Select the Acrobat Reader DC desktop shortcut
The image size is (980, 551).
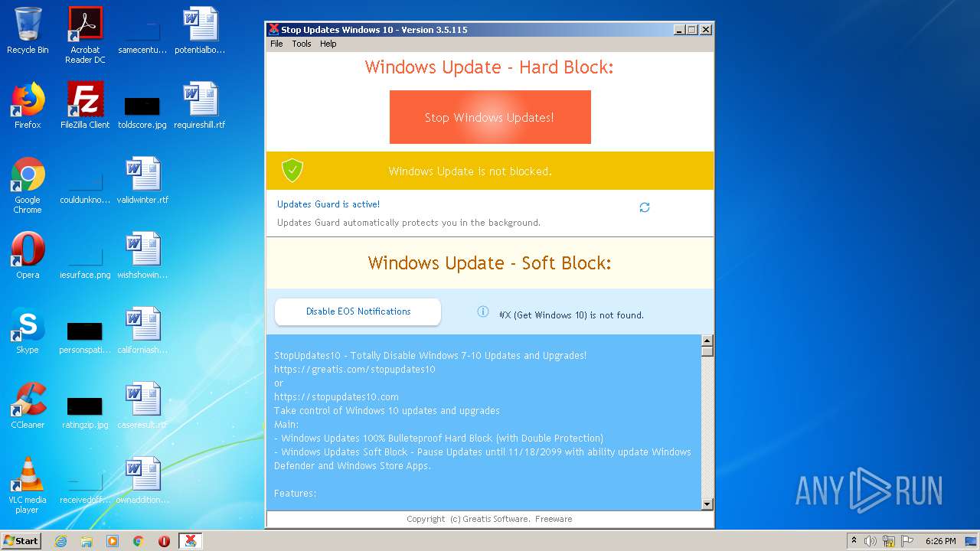click(85, 35)
